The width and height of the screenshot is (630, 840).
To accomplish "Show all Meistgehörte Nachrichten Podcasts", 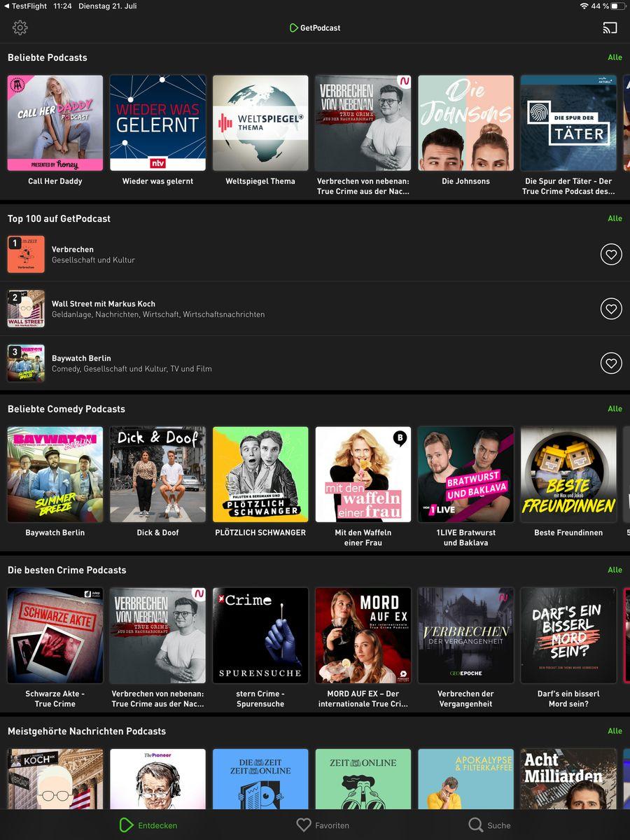I will (615, 731).
